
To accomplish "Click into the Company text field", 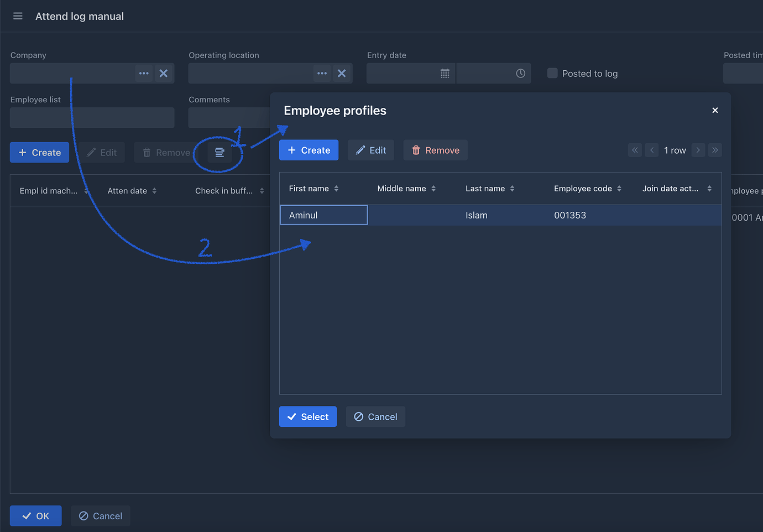I will coord(72,73).
